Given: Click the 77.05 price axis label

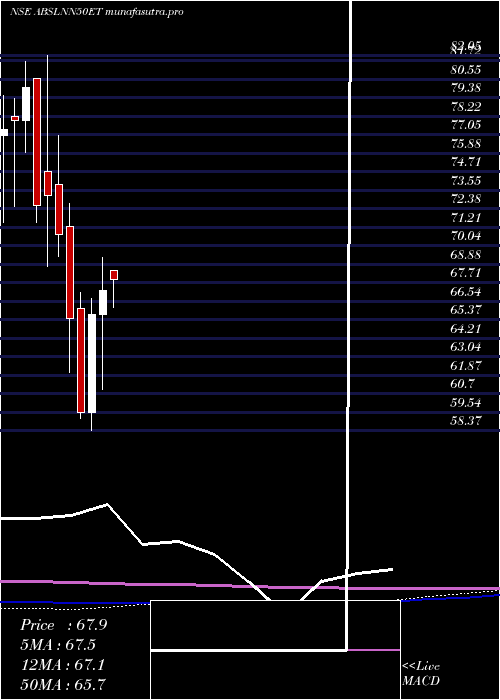Looking at the screenshot, I should coord(466,125).
